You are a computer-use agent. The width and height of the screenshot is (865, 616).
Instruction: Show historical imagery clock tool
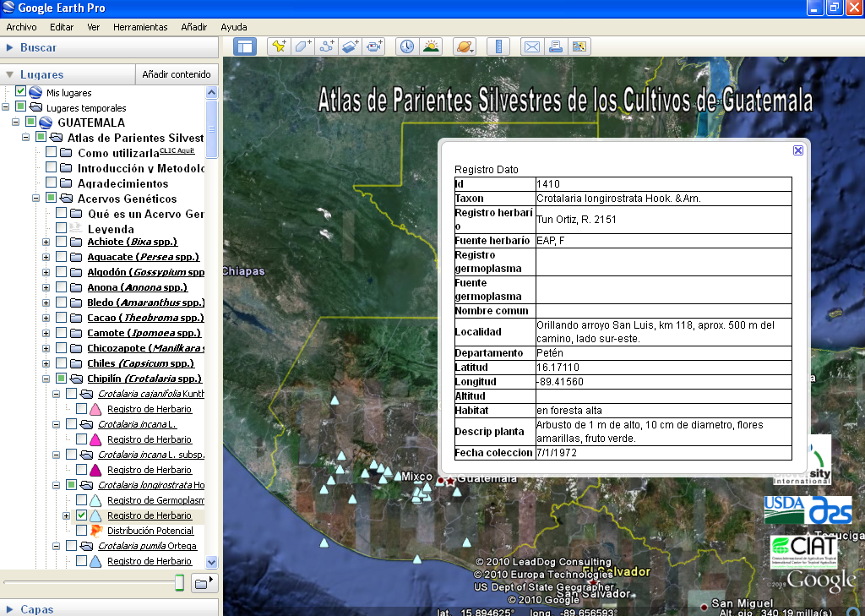click(407, 46)
